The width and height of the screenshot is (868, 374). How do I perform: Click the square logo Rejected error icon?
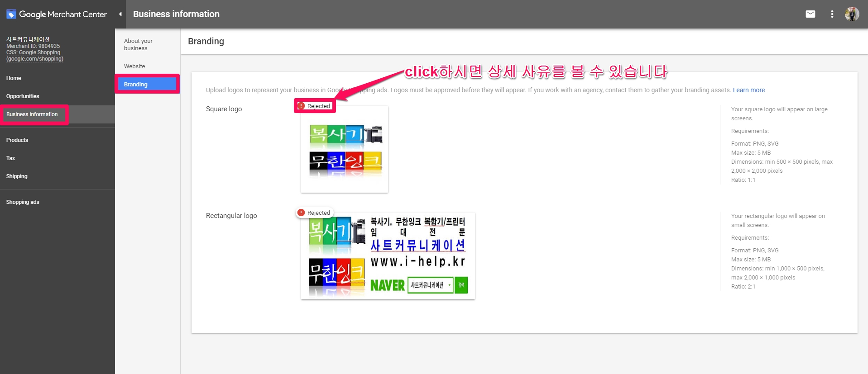point(302,106)
